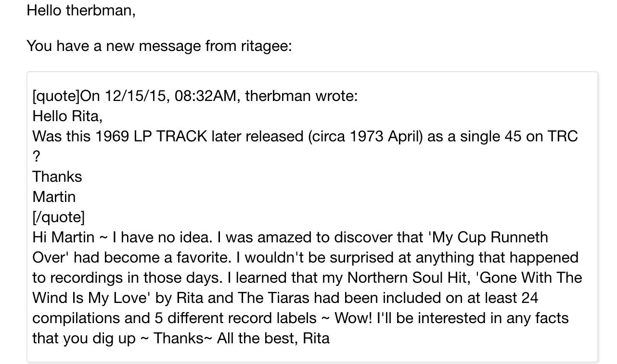Click the '[/quote]' closing tag
The width and height of the screenshot is (617, 364).
pos(58,217)
